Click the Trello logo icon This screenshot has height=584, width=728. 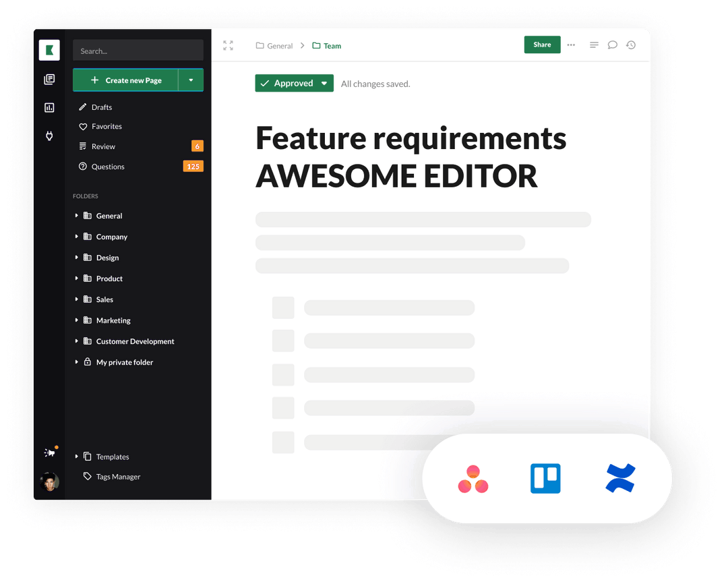[545, 479]
